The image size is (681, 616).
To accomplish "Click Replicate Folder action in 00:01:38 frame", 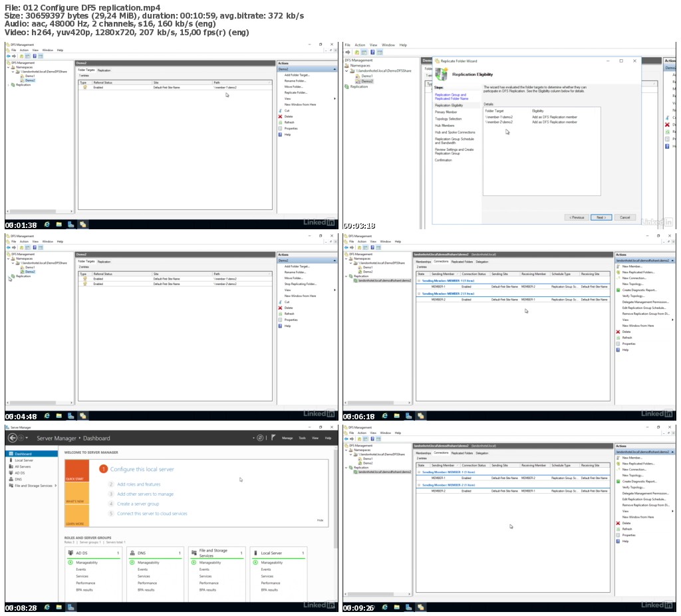I will pos(296,92).
